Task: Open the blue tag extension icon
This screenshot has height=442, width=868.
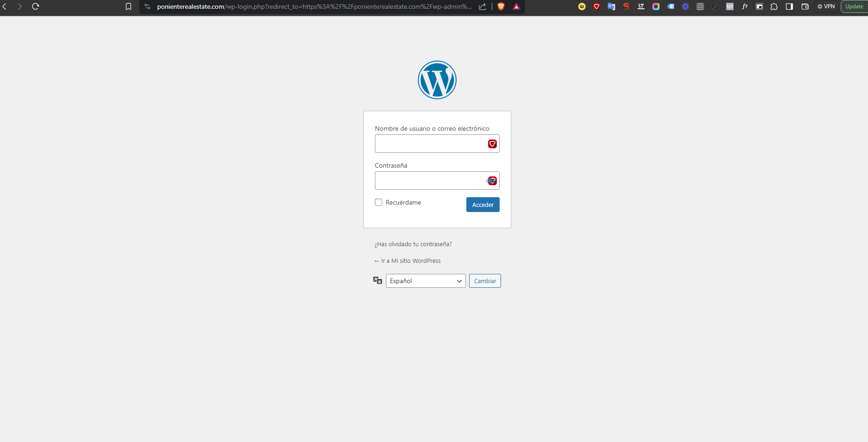Action: pos(671,6)
